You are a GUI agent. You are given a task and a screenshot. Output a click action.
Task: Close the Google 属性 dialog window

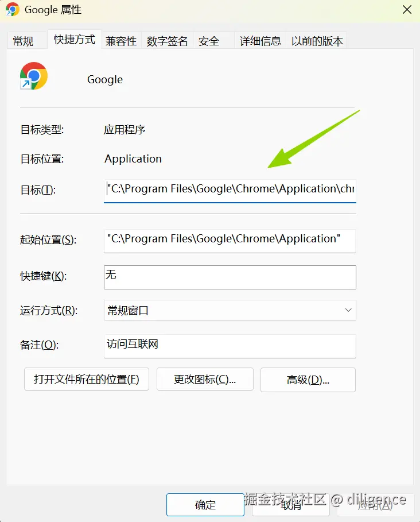coord(407,9)
